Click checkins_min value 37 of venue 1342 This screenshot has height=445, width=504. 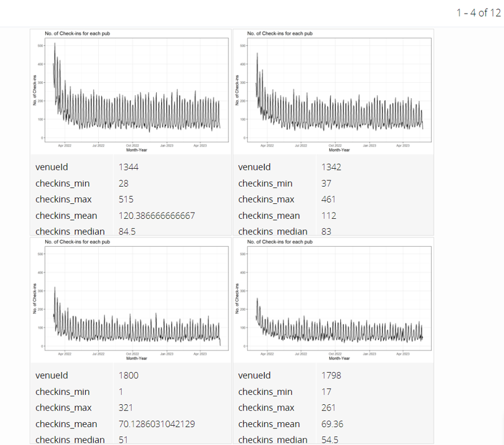click(x=326, y=184)
